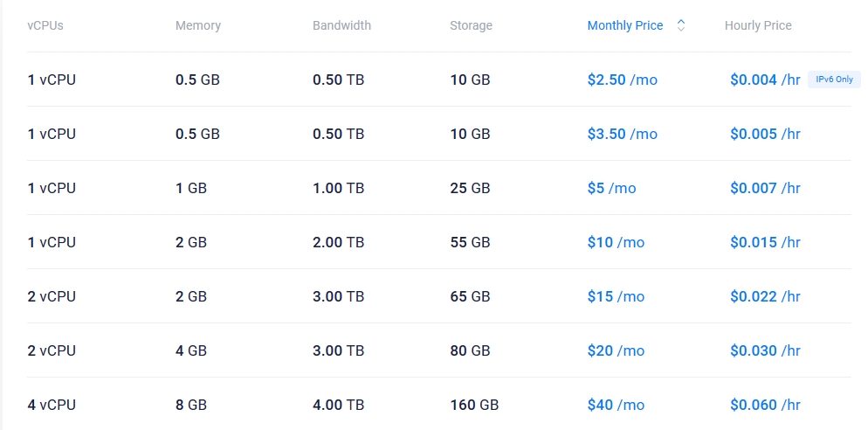This screenshot has width=868, height=430.
Task: Click the 8 GB memory cell
Action: coord(191,405)
